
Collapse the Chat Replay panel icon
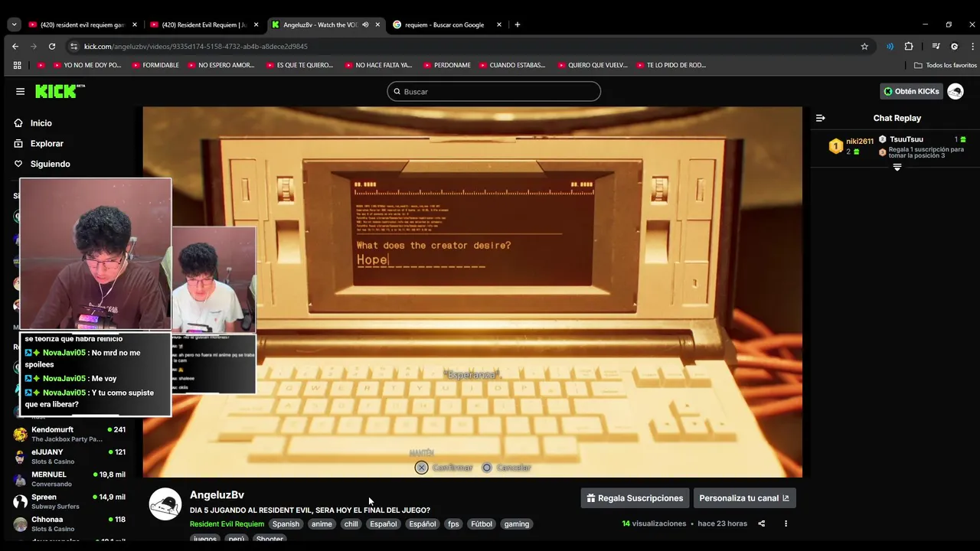pos(820,118)
